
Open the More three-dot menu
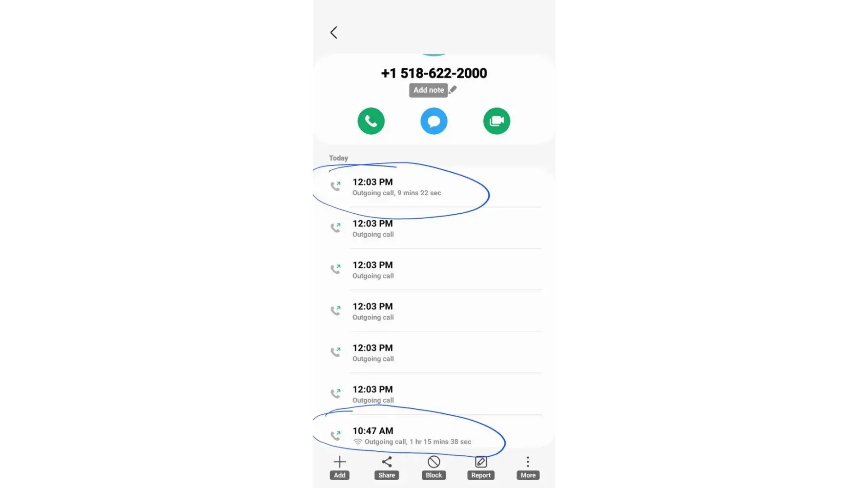coord(528,462)
